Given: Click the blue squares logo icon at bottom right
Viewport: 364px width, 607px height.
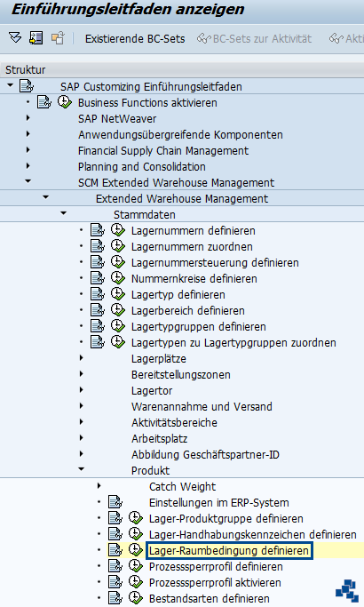Looking at the screenshot, I should pyautogui.click(x=347, y=591).
